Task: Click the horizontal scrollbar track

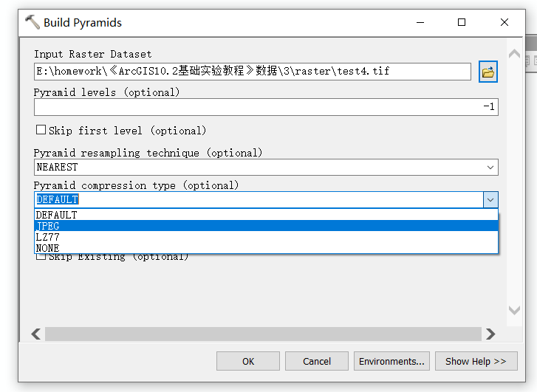Action: (263, 334)
